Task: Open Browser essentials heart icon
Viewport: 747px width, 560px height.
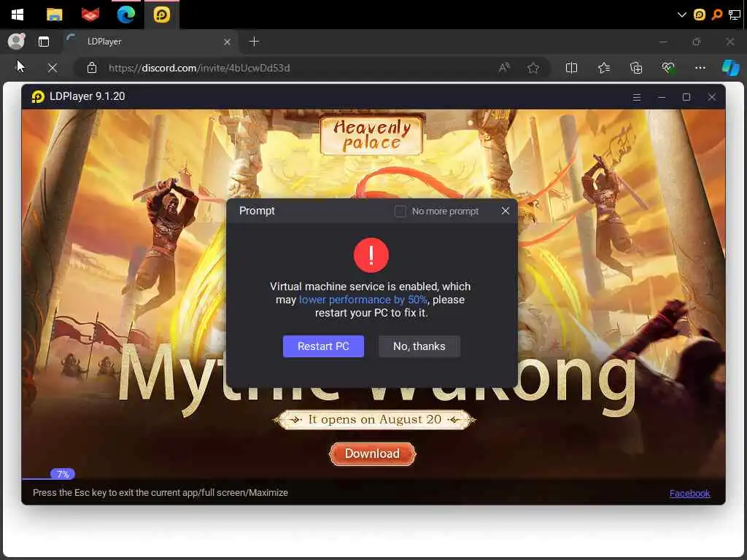Action: pyautogui.click(x=668, y=68)
